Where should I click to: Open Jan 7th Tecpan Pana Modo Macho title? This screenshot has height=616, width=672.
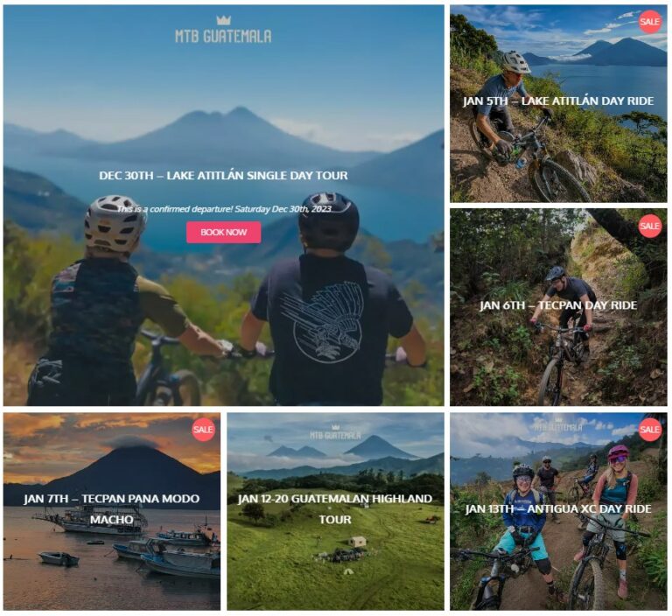(112, 509)
